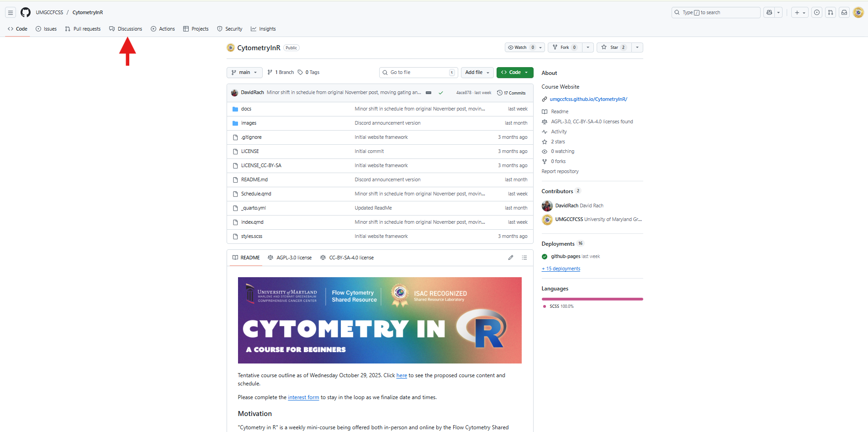The width and height of the screenshot is (868, 432).
Task: Open the umgccfcss.github.io course website link
Action: click(x=588, y=99)
